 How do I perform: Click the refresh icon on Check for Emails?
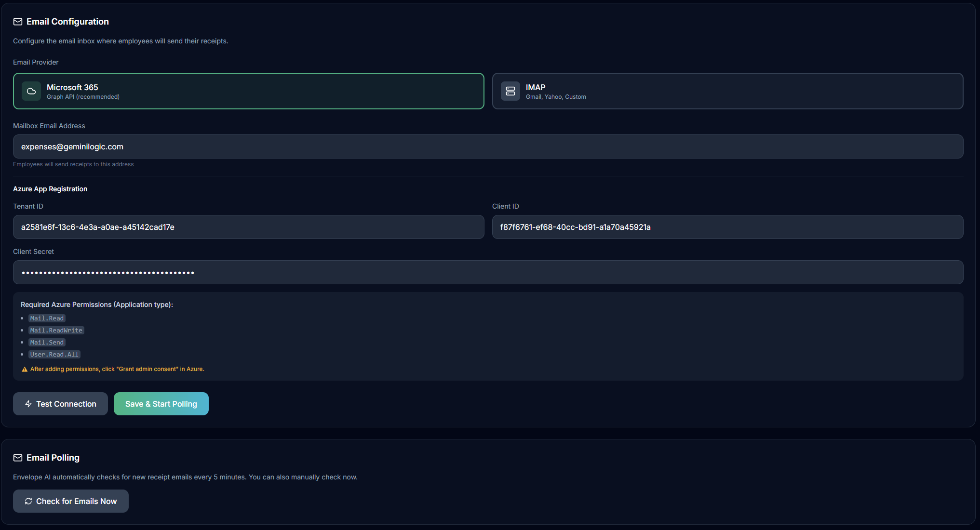click(x=28, y=501)
